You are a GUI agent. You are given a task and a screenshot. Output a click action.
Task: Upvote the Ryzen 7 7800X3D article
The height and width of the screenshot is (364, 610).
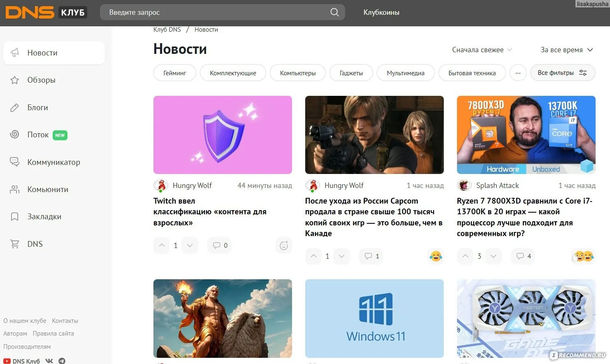pos(465,256)
